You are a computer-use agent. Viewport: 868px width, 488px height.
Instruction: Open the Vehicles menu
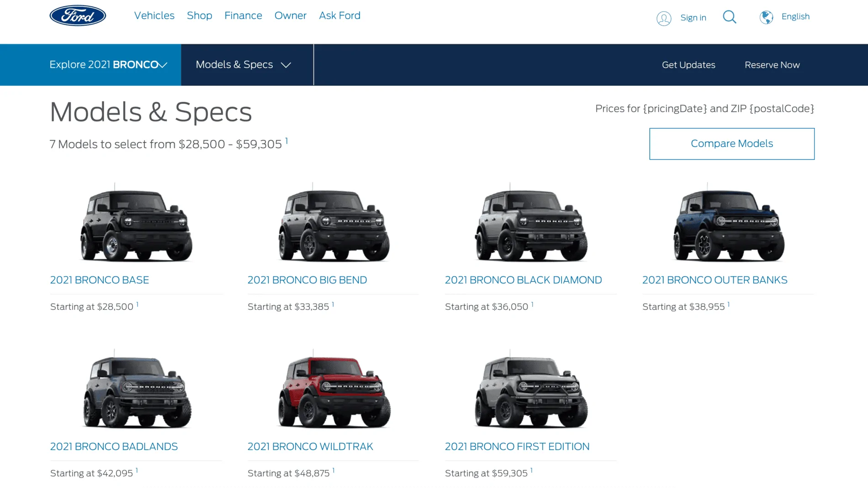click(154, 16)
